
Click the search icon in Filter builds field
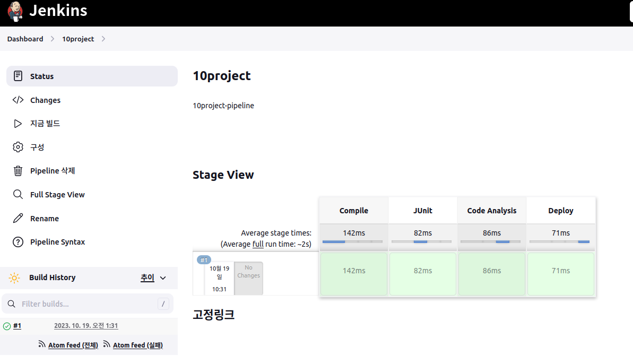[11, 304]
